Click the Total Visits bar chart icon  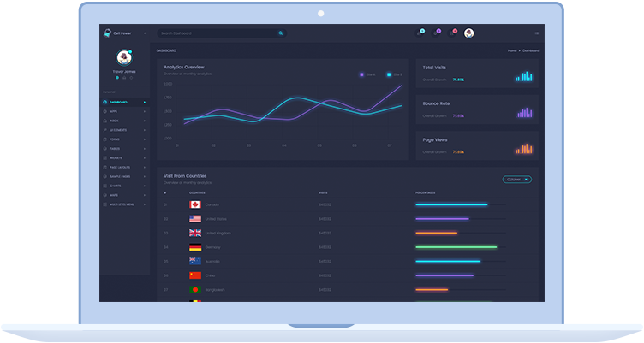(x=523, y=76)
